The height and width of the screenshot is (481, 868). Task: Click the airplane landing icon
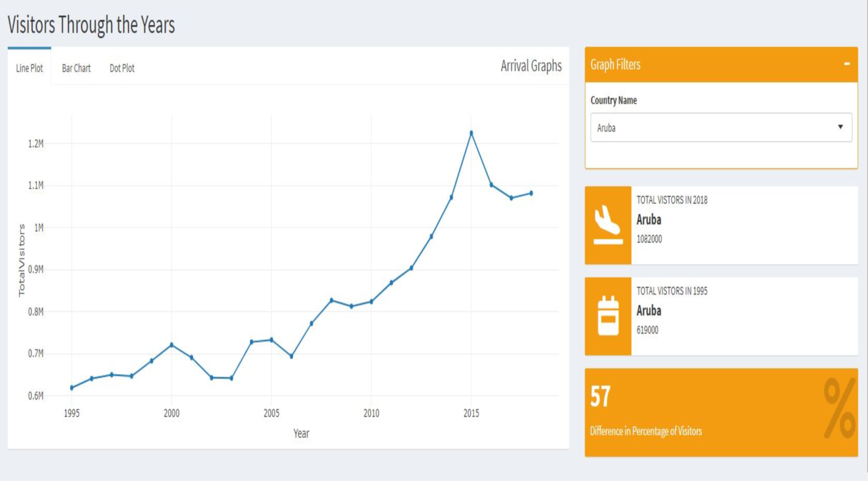[x=607, y=225]
